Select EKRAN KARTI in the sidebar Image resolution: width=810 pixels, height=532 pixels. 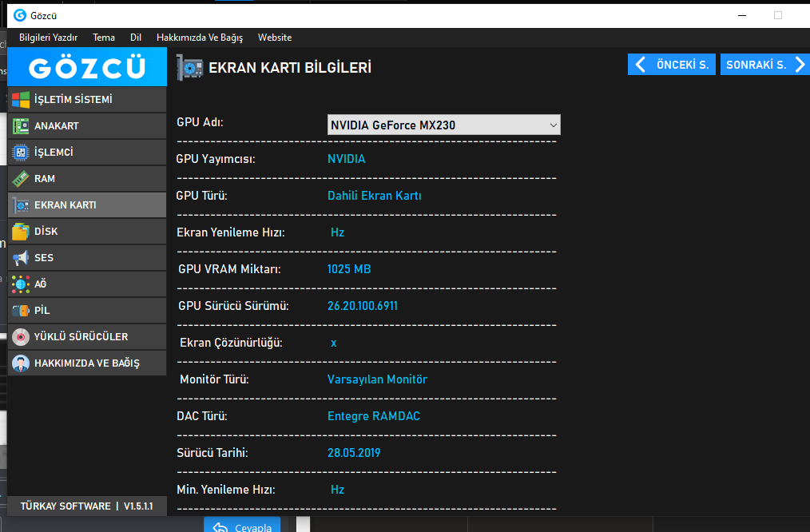click(x=87, y=205)
